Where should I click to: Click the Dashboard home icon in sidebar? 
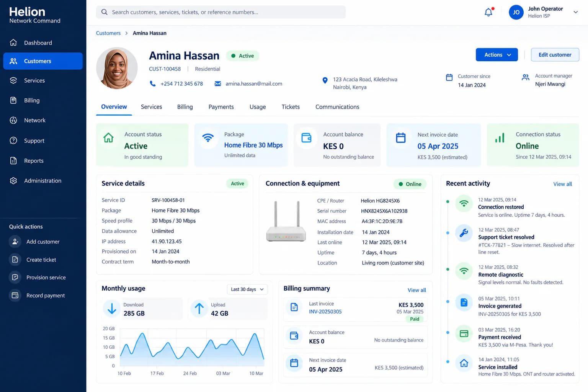click(13, 42)
